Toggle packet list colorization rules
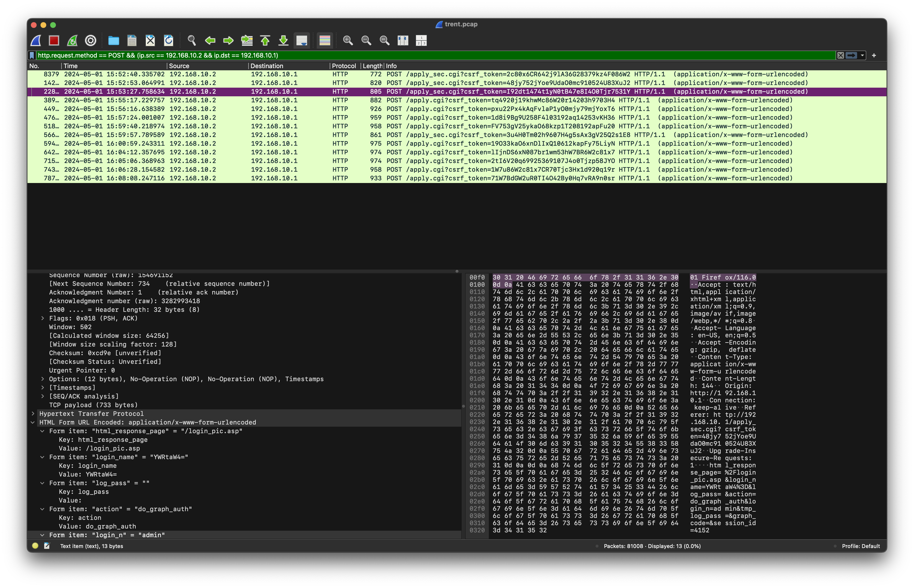The width and height of the screenshot is (914, 588). pos(325,40)
